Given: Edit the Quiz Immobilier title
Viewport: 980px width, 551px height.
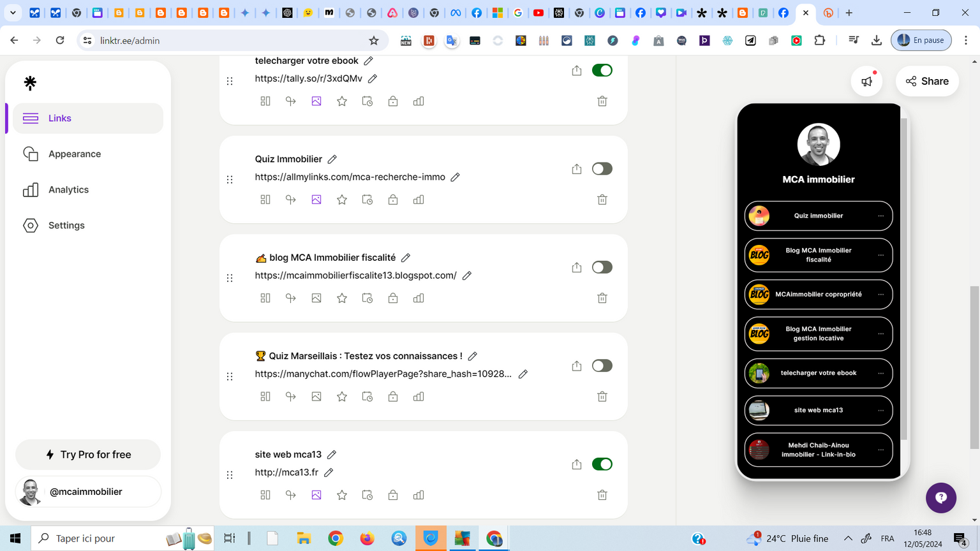Looking at the screenshot, I should coord(332,159).
